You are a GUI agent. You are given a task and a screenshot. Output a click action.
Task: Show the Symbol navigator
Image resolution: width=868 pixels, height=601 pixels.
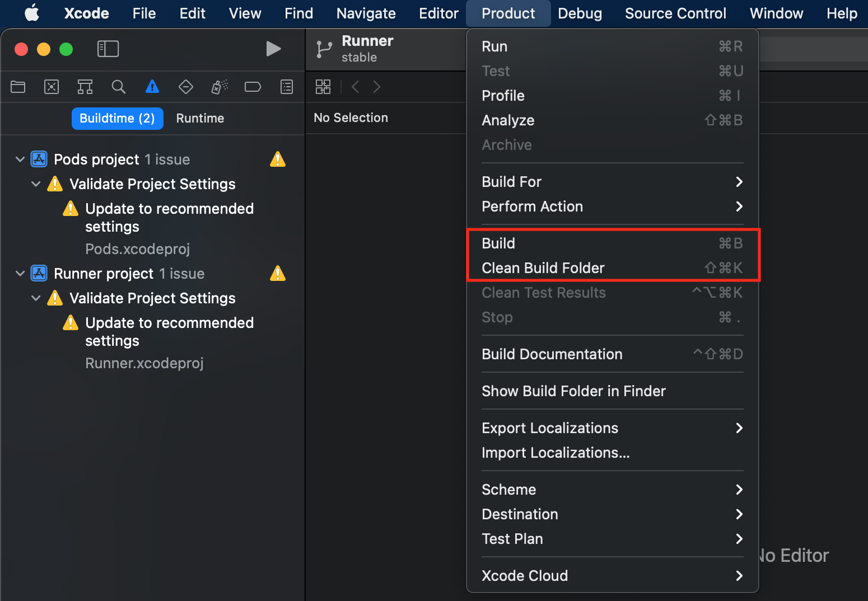click(x=85, y=87)
